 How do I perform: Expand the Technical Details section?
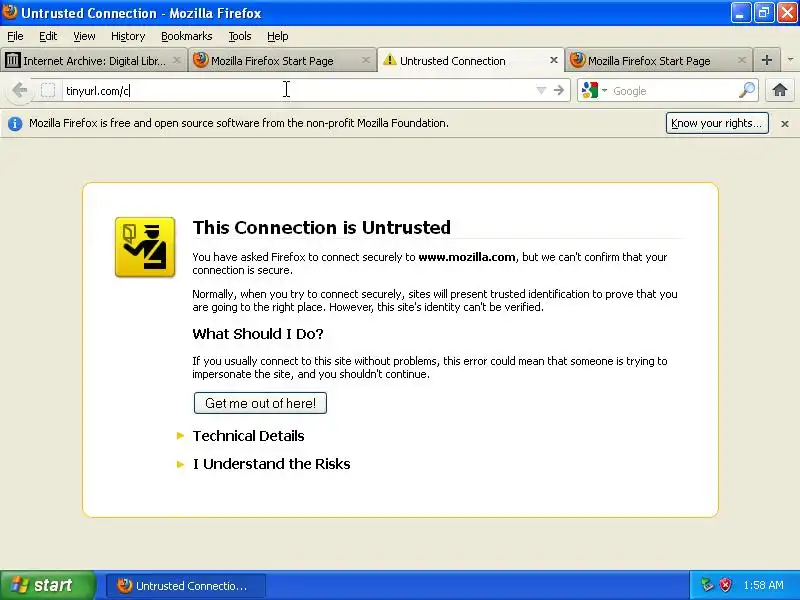[248, 436]
